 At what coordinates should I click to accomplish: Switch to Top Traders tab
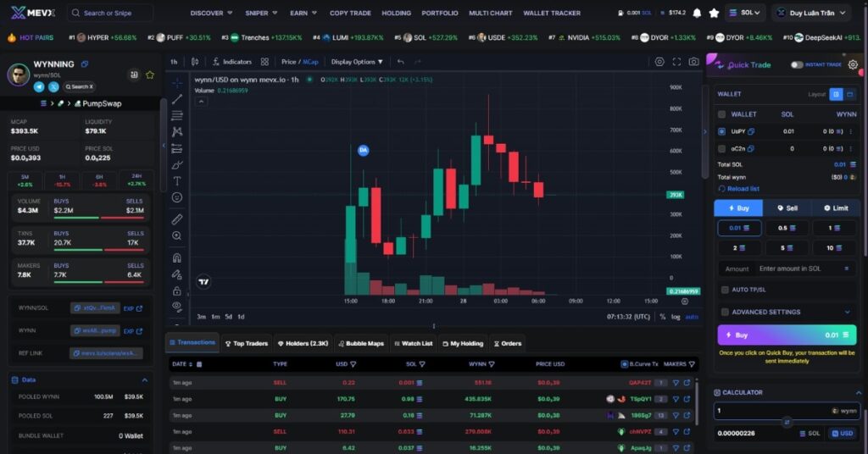click(247, 343)
